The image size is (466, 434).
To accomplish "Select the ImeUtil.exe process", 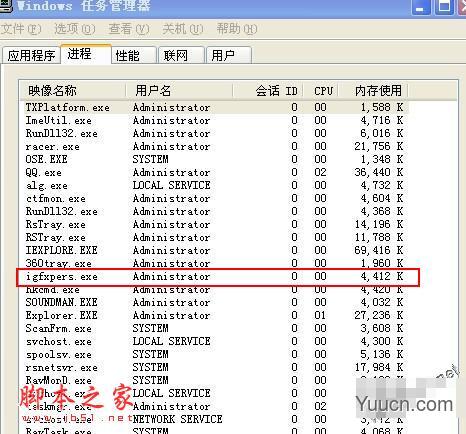I will tap(214, 121).
